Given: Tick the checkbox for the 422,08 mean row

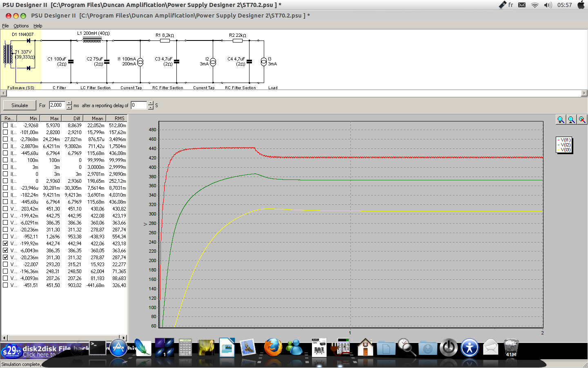Looking at the screenshot, I should tap(5, 215).
